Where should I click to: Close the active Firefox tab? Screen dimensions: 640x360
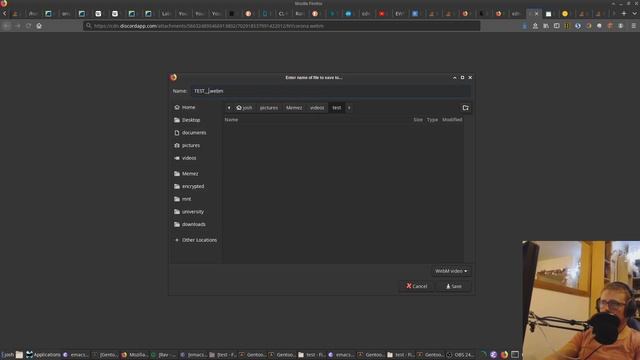[537, 13]
